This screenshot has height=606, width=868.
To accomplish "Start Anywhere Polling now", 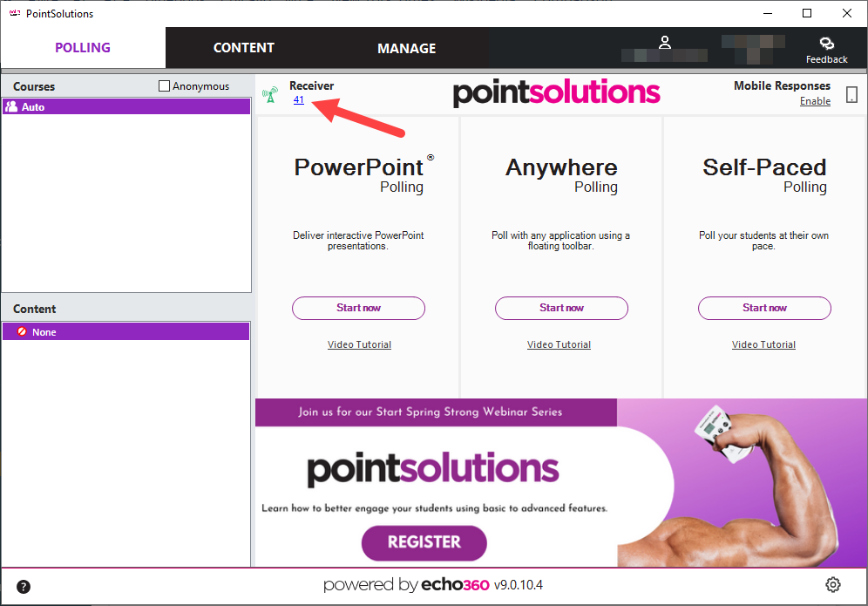I will (561, 308).
